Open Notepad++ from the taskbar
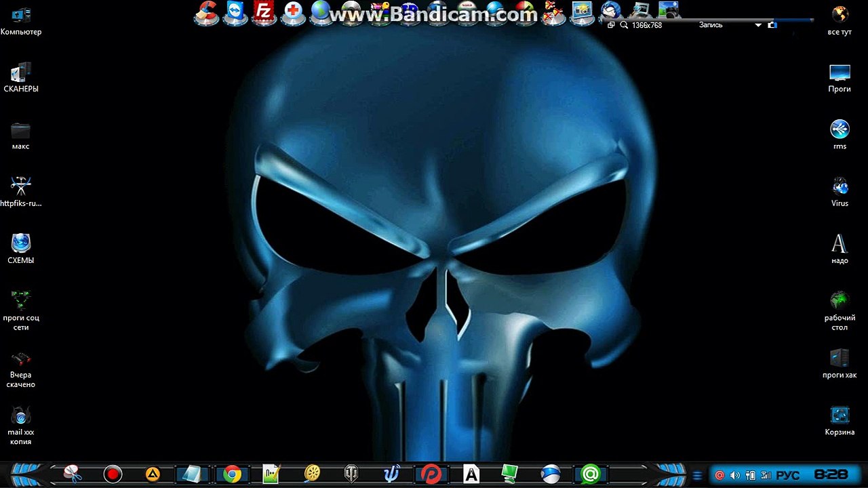This screenshot has height=488, width=868. [272, 474]
